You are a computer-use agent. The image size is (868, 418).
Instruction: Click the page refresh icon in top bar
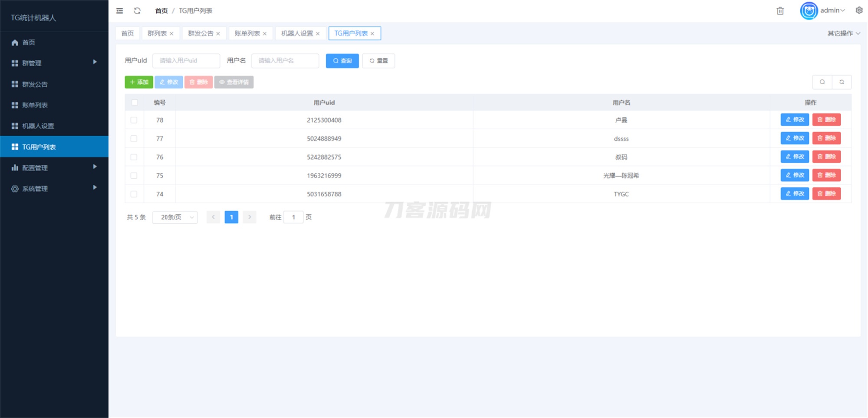tap(138, 10)
